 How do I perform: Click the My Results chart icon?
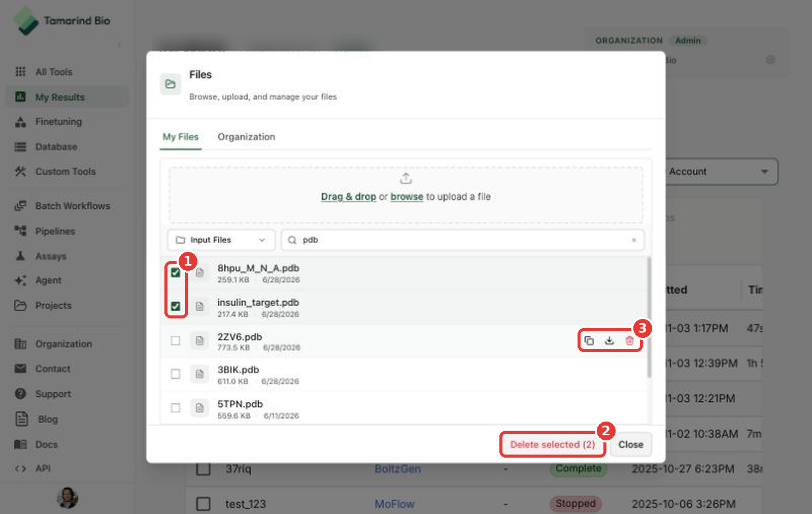(x=20, y=97)
